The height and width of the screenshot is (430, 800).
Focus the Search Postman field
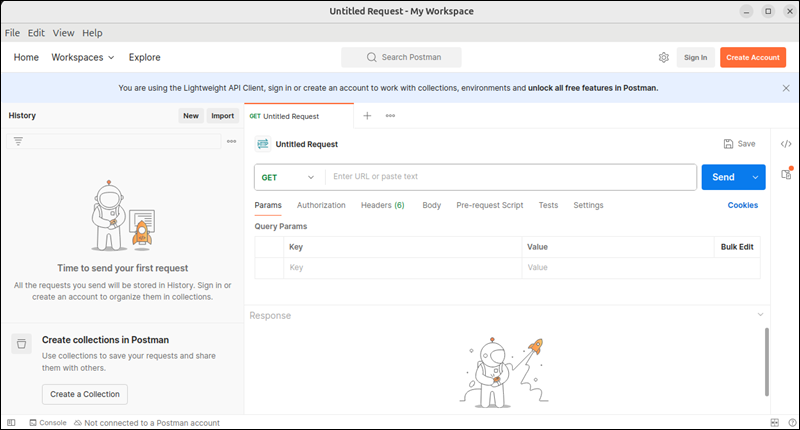tap(402, 58)
